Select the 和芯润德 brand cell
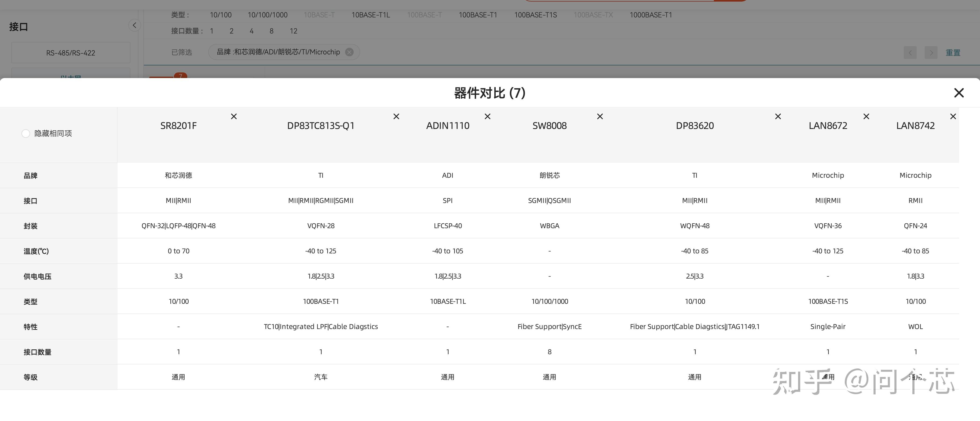980x421 pixels. pos(178,175)
